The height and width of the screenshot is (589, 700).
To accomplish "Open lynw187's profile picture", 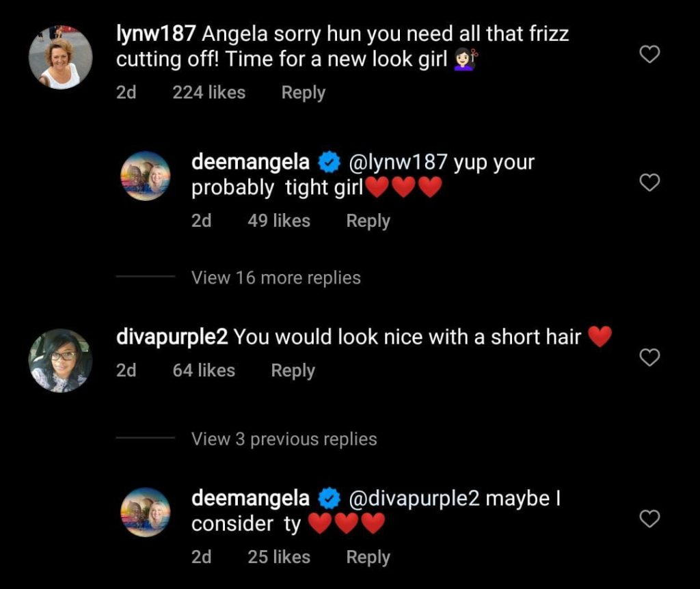I will pos(60,57).
